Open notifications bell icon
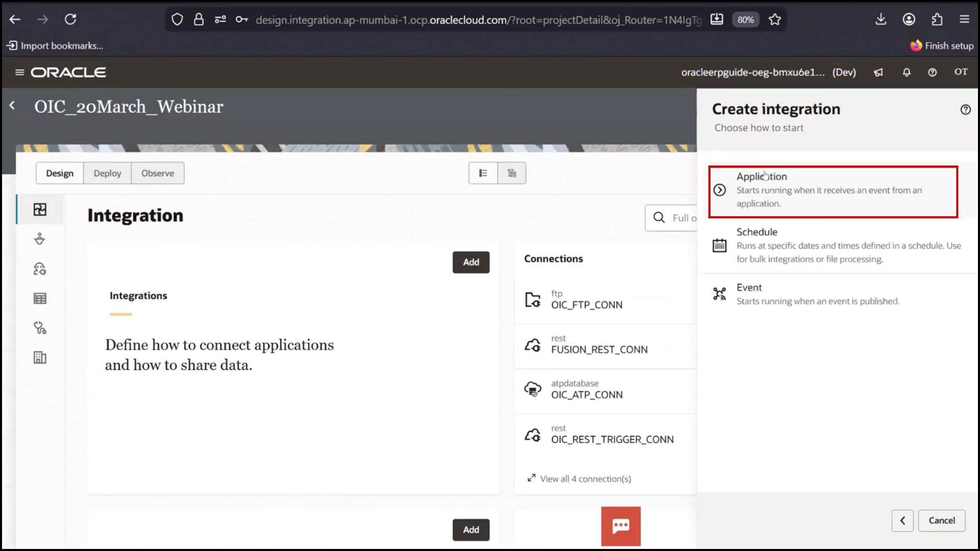The height and width of the screenshot is (551, 980). tap(906, 72)
